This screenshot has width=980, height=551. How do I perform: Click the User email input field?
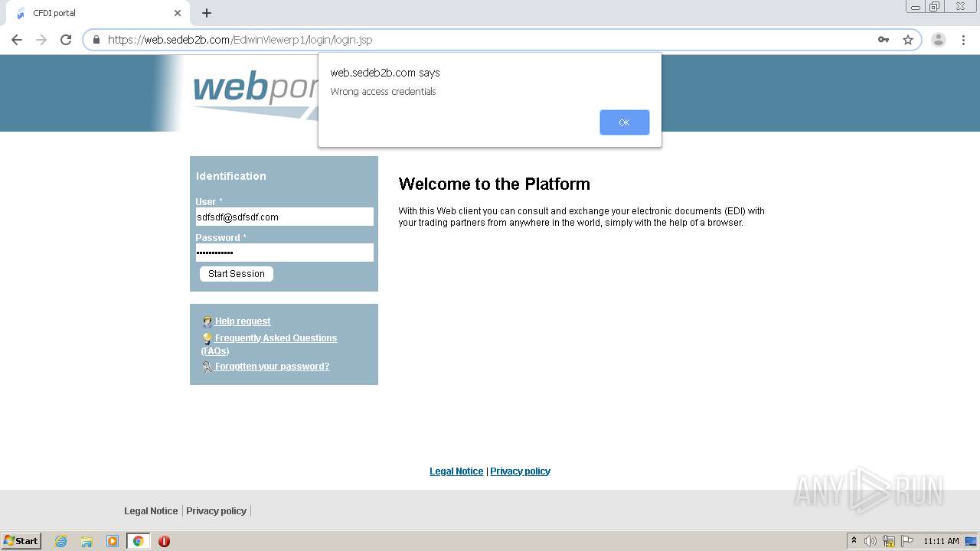click(x=284, y=217)
